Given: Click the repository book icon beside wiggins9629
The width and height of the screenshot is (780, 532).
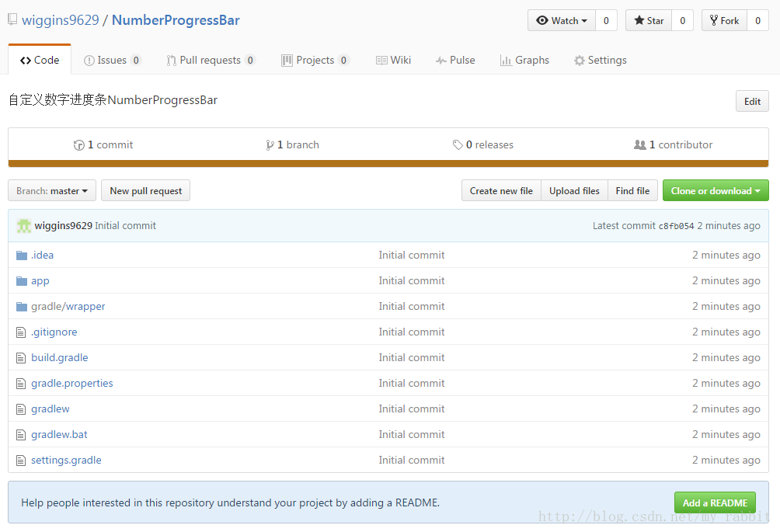Looking at the screenshot, I should pyautogui.click(x=12, y=20).
